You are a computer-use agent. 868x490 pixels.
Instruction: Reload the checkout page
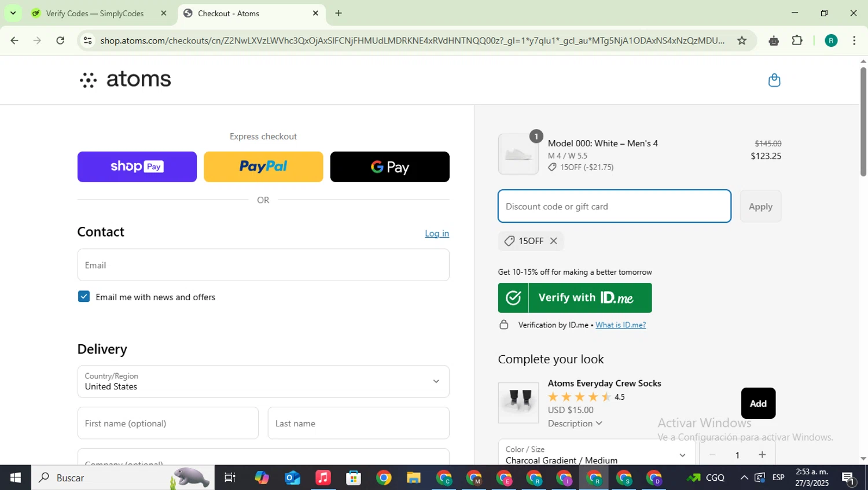coord(60,40)
